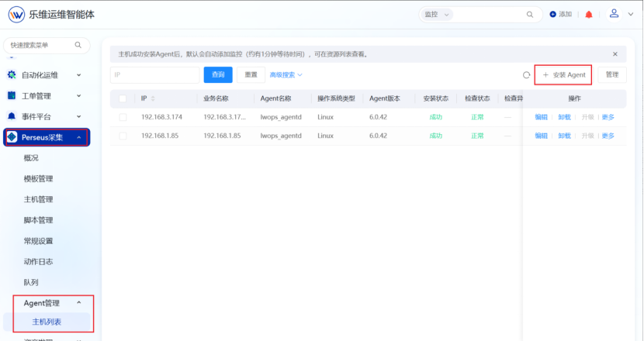644x341 pixels.
Task: Open 更多 for 192.168.1.85
Action: [x=608, y=136]
